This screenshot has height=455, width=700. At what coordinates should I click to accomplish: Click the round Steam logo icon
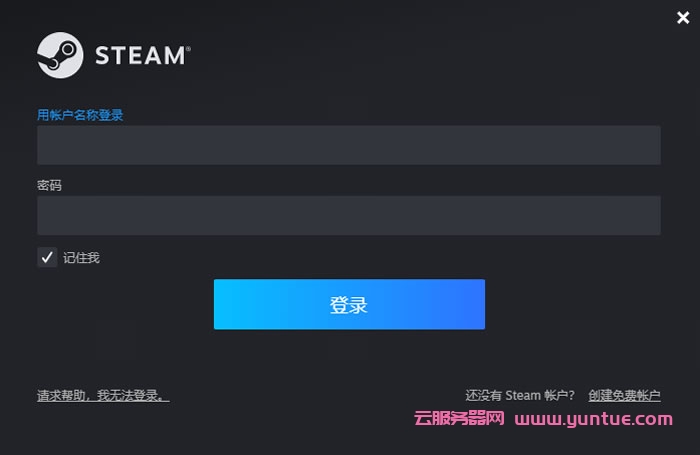pos(60,55)
